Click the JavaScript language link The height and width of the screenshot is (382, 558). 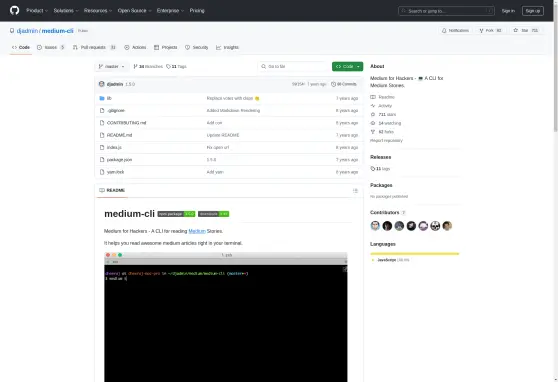pos(390,260)
